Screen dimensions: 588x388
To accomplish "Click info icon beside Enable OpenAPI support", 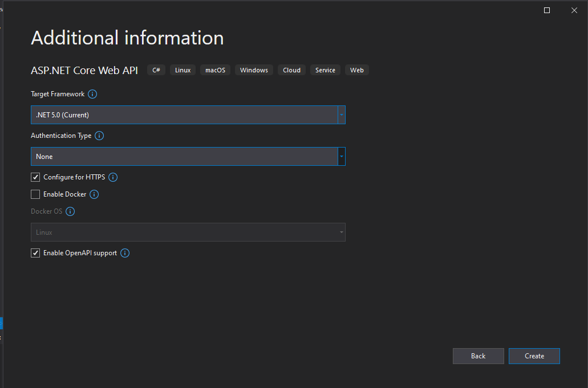I will (125, 253).
